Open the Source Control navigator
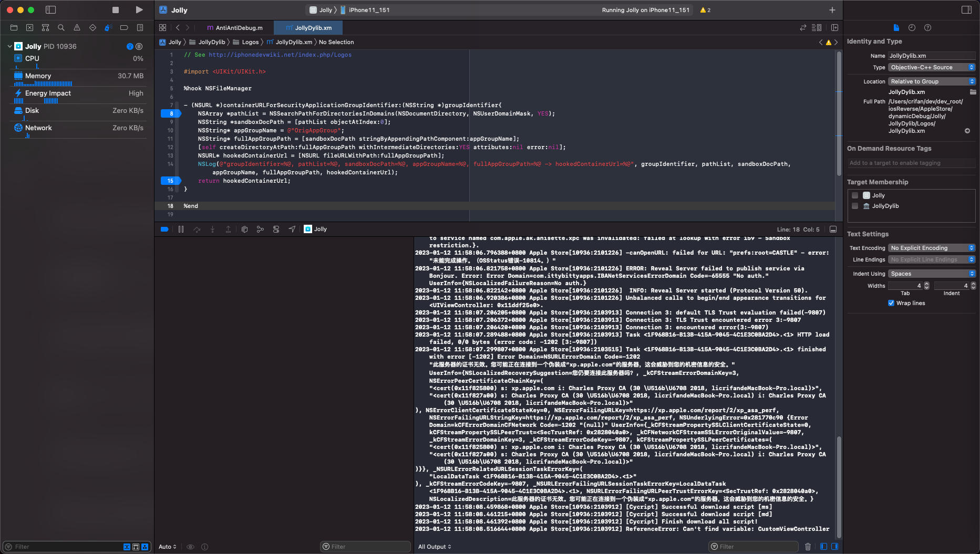 (29, 28)
